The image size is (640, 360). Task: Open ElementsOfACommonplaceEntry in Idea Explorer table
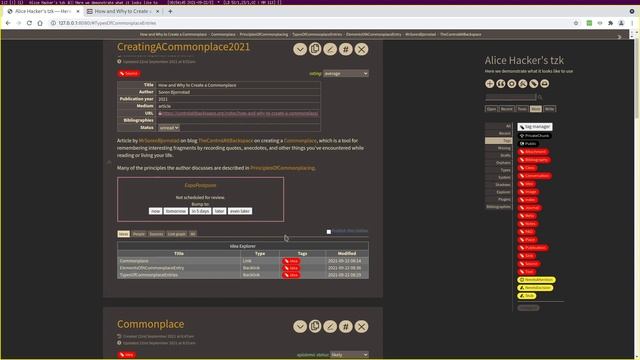point(152,268)
